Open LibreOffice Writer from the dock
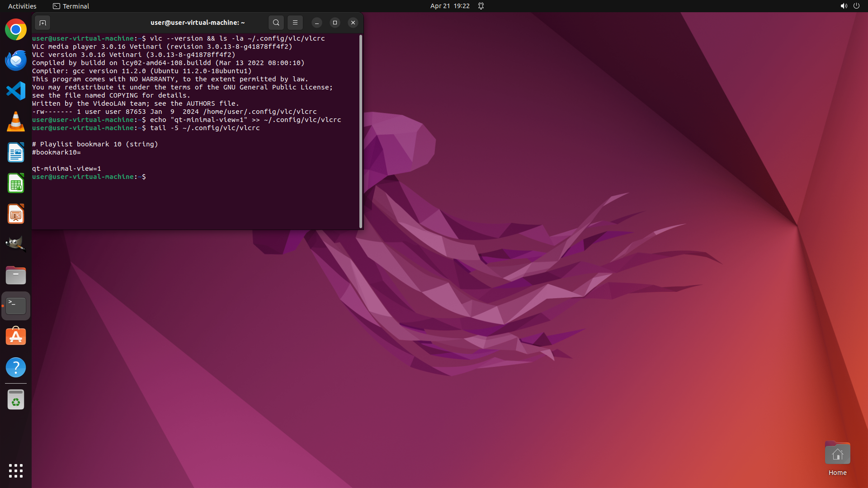This screenshot has width=868, height=488. coord(16,153)
